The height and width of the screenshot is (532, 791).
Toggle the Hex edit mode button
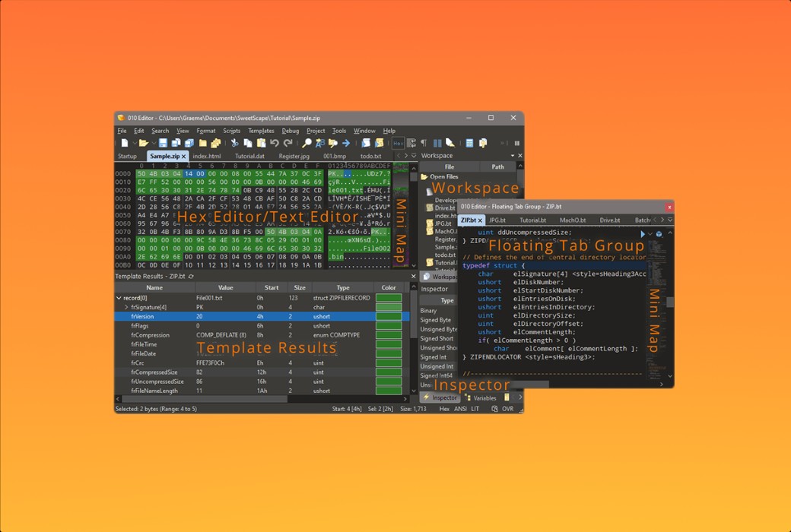click(398, 143)
